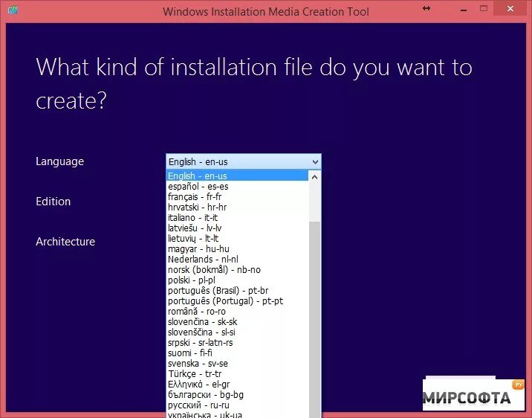Collapse the Language combo box arrow
This screenshot has width=532, height=418.
tap(315, 162)
